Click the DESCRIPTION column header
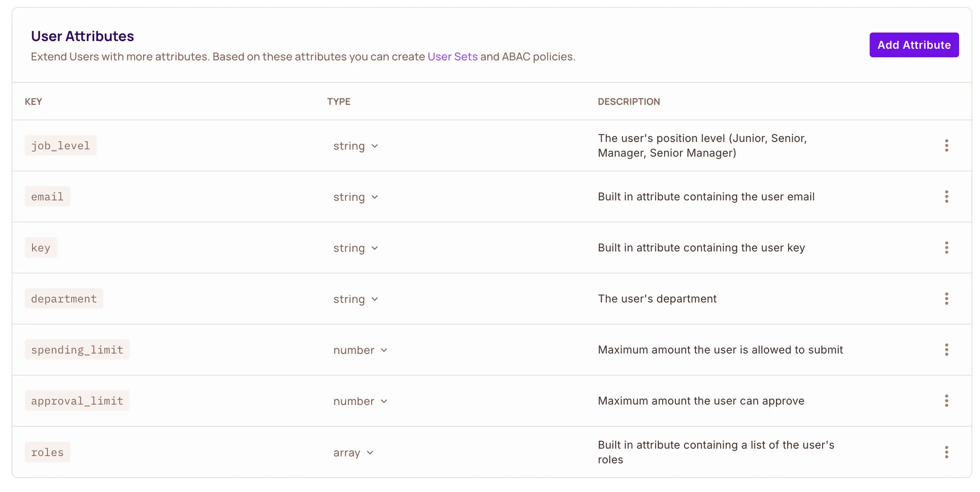980x492 pixels. 628,101
